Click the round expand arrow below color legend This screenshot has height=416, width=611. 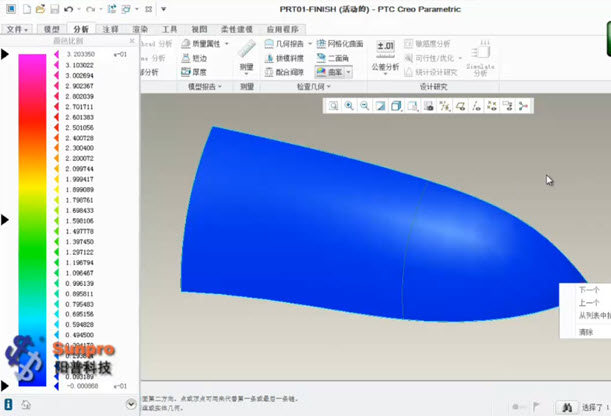coord(132,404)
